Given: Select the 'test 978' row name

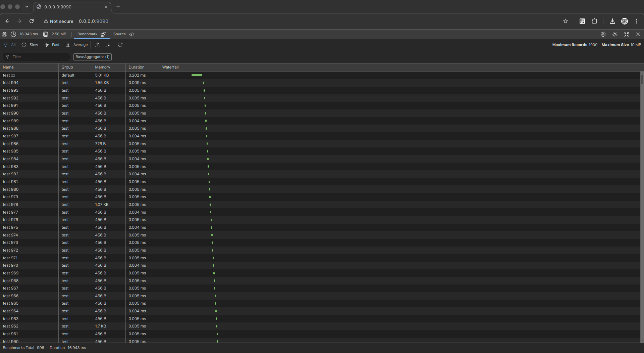Looking at the screenshot, I should pyautogui.click(x=10, y=205).
